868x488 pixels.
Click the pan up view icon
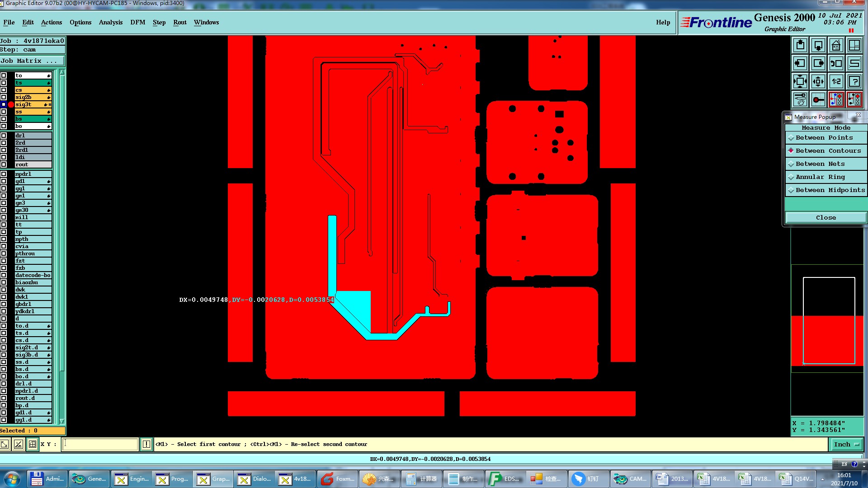[800, 46]
